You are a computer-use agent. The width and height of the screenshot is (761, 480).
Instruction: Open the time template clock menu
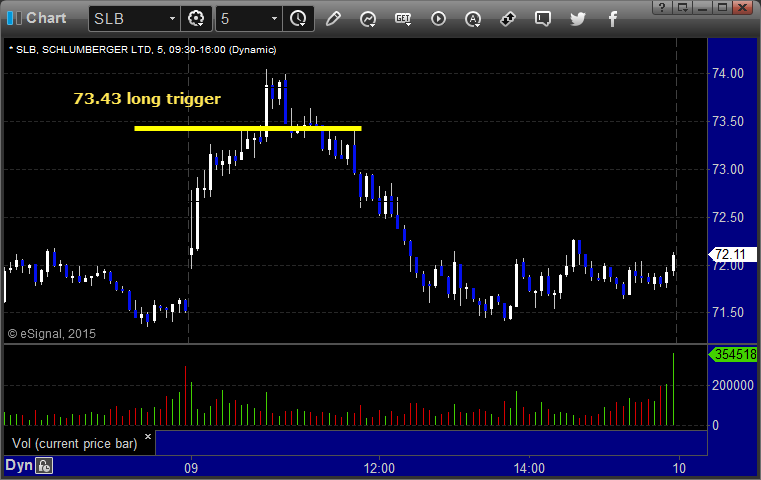pyautogui.click(x=298, y=19)
